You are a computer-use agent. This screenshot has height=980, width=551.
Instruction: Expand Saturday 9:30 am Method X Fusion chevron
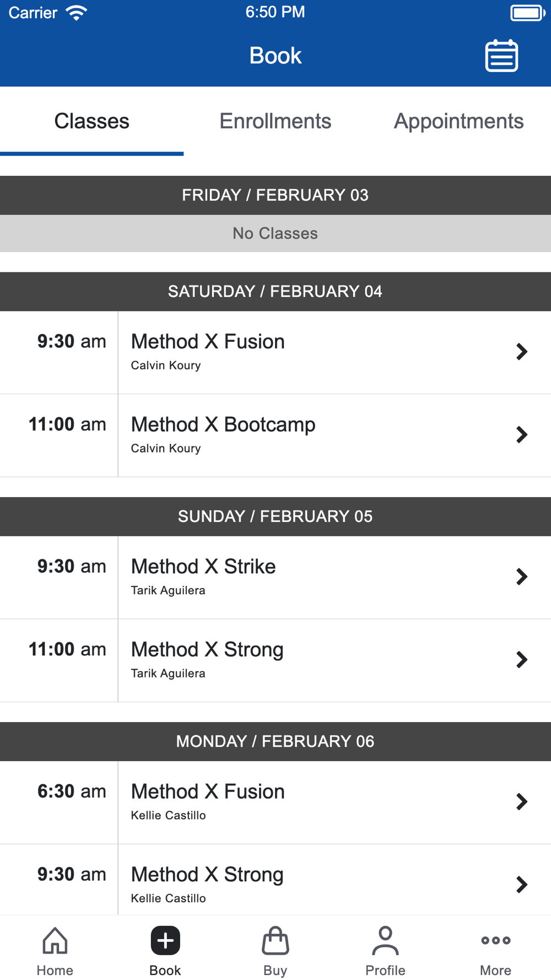pyautogui.click(x=522, y=352)
